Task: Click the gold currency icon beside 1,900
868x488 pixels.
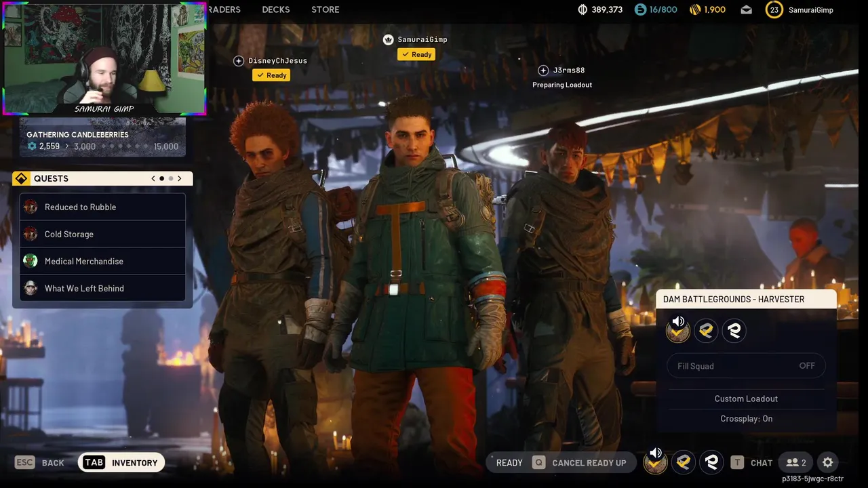Action: click(x=694, y=9)
